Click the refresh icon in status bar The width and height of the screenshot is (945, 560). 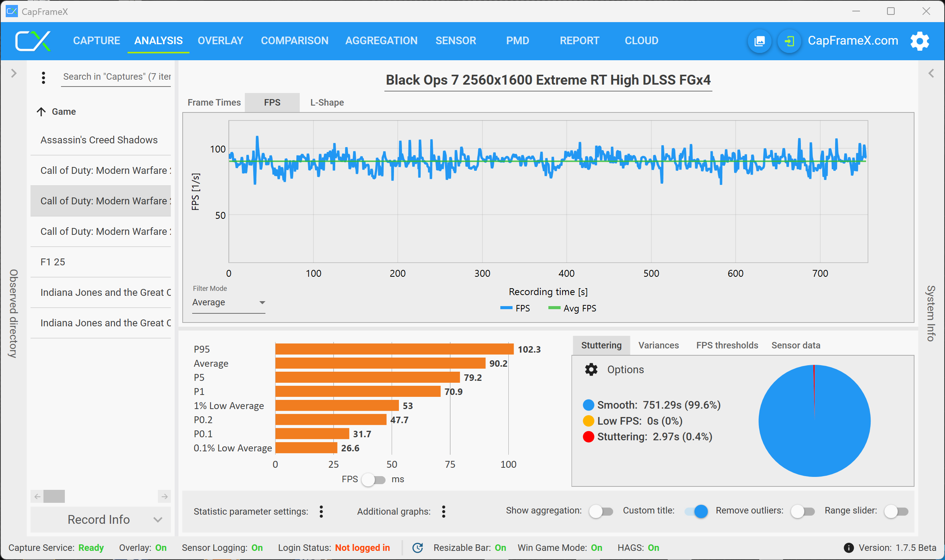pyautogui.click(x=418, y=548)
